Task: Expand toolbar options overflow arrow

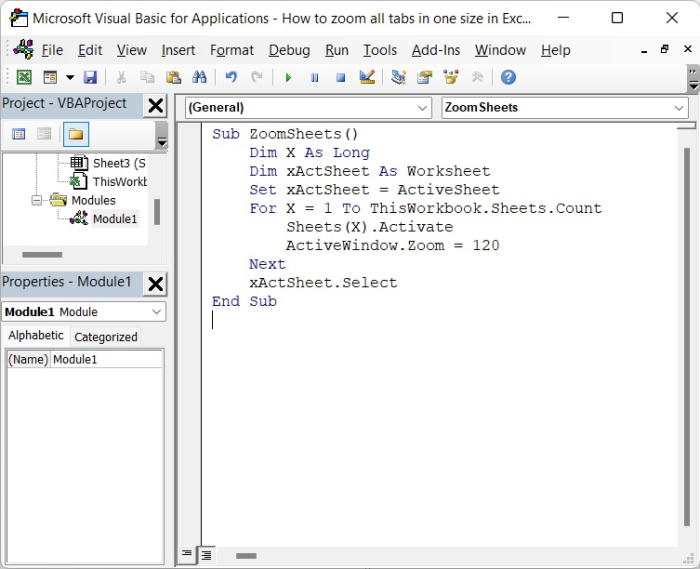Action: pyautogui.click(x=693, y=78)
